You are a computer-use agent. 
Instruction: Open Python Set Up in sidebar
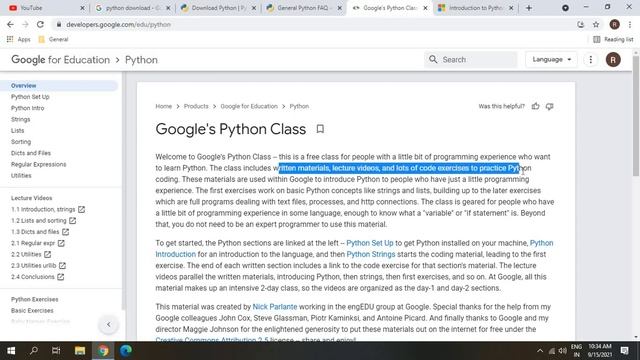pos(30,97)
